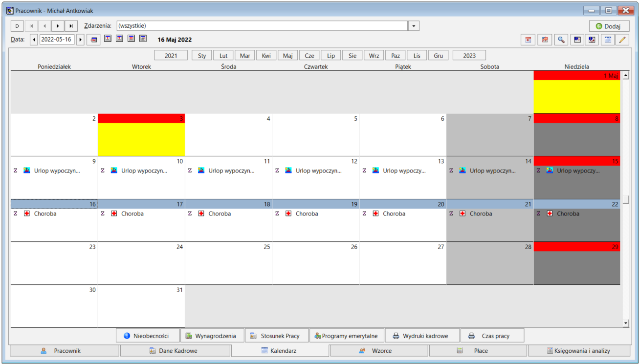The height and width of the screenshot is (364, 639).
Task: Click the vacation icon on Sunday 15
Action: point(550,171)
